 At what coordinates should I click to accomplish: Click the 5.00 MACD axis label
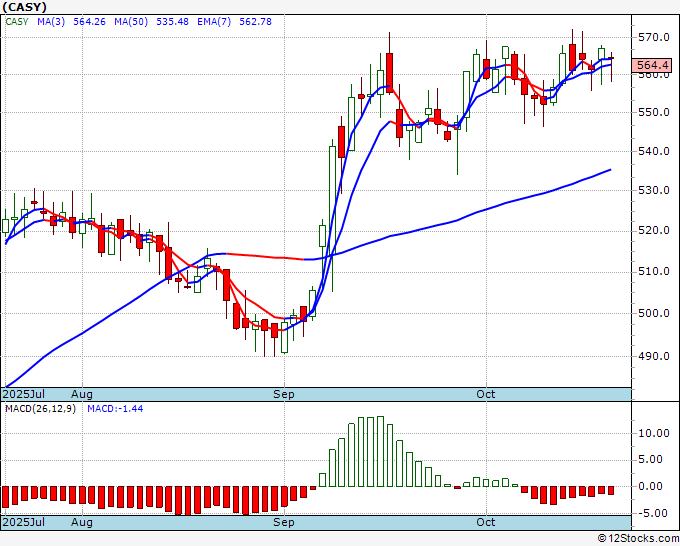tap(651, 459)
